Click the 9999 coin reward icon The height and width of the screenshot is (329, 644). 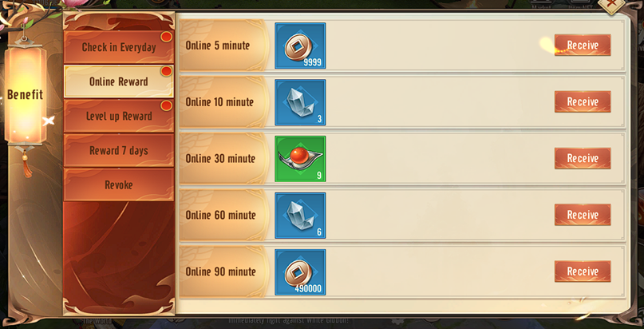click(x=300, y=46)
